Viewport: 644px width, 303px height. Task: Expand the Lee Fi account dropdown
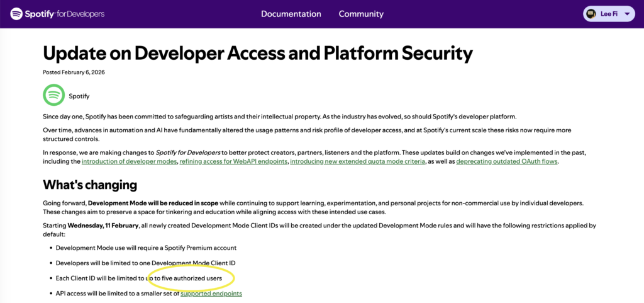click(609, 14)
